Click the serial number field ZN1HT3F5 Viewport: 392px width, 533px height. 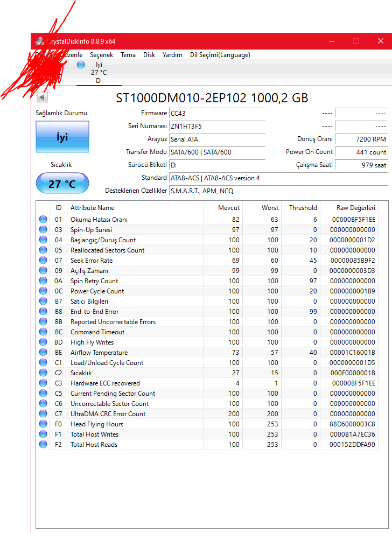(217, 126)
